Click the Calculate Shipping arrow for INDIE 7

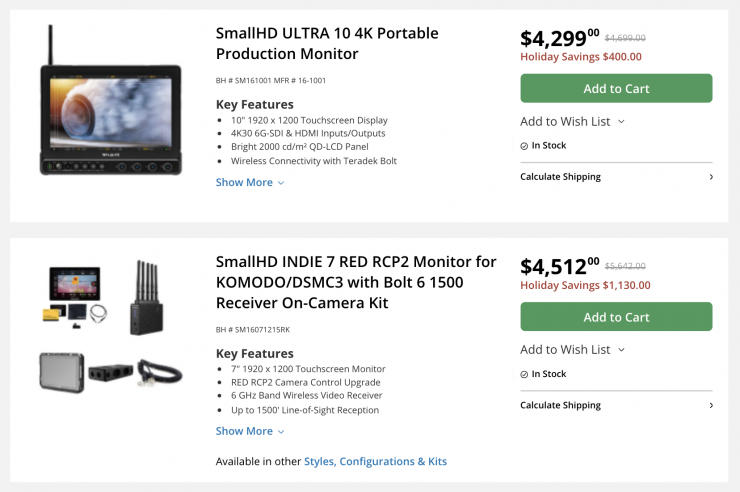tap(711, 405)
